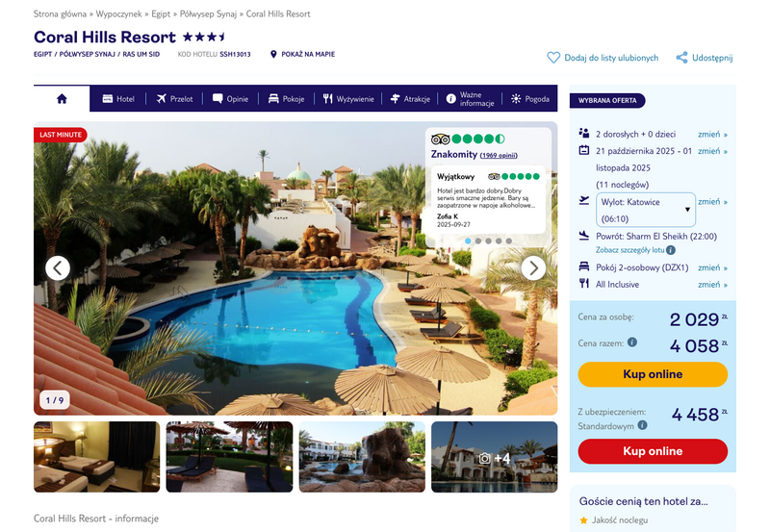
Task: Open the Wylot: Katowice departure dropdown
Action: click(x=645, y=210)
